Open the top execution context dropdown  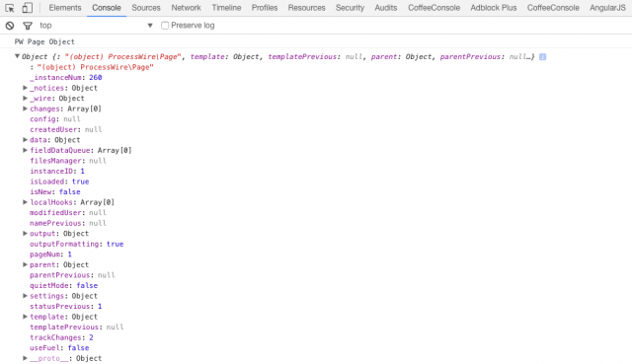pyautogui.click(x=96, y=26)
